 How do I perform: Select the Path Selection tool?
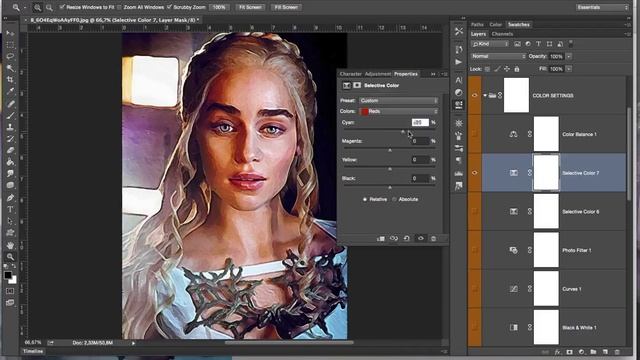click(x=11, y=221)
